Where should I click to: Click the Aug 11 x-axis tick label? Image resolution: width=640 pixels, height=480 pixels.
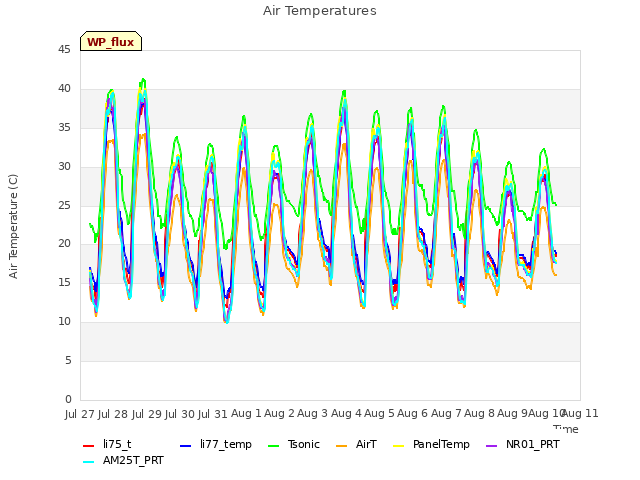tap(581, 413)
